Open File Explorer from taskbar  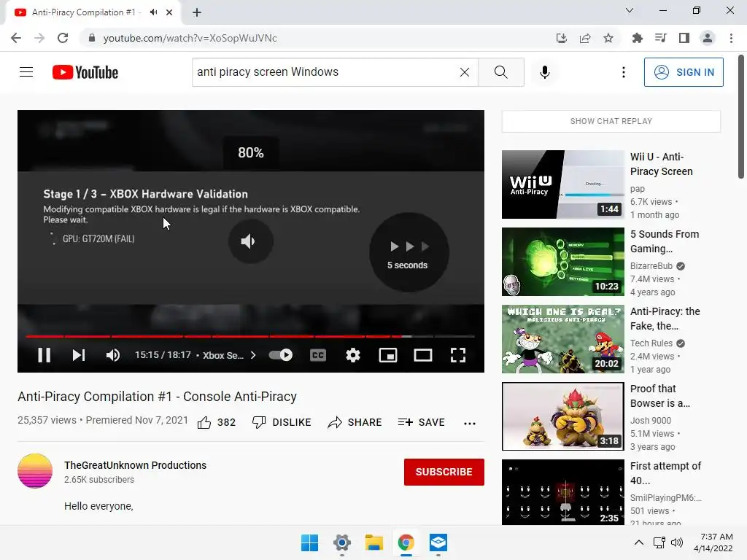click(x=374, y=542)
